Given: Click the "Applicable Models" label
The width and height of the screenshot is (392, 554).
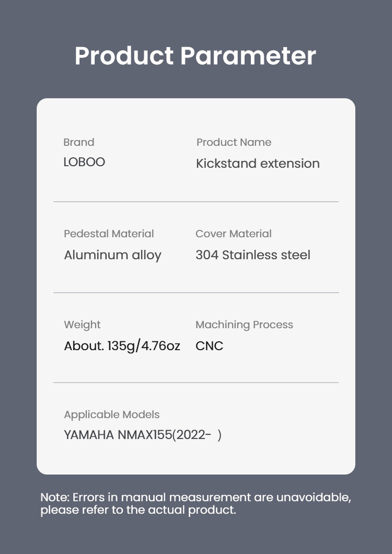Looking at the screenshot, I should [x=111, y=414].
